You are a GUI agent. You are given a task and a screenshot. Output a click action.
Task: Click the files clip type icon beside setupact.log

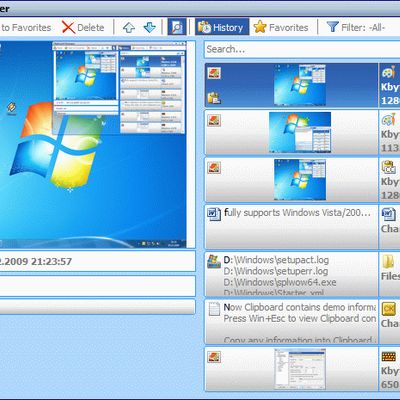214,261
